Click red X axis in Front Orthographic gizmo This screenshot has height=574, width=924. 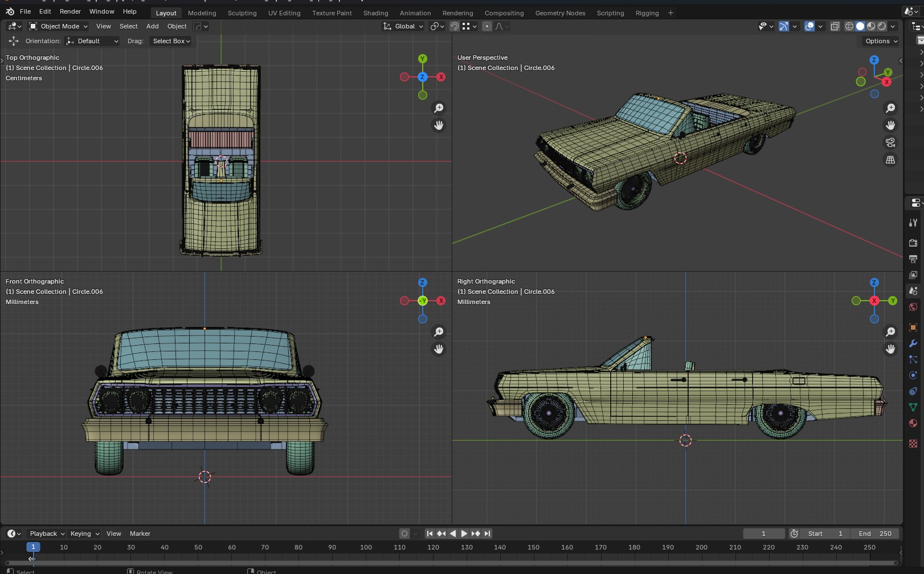click(441, 301)
